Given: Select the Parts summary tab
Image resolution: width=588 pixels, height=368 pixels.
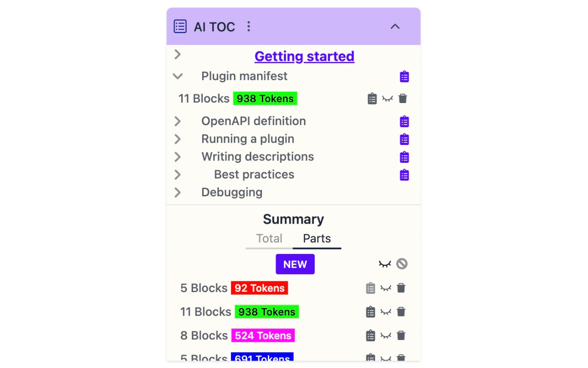Looking at the screenshot, I should point(317,239).
